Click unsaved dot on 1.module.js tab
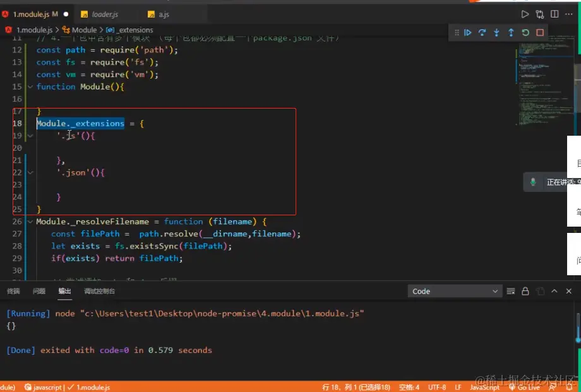581x392 pixels. click(x=66, y=15)
